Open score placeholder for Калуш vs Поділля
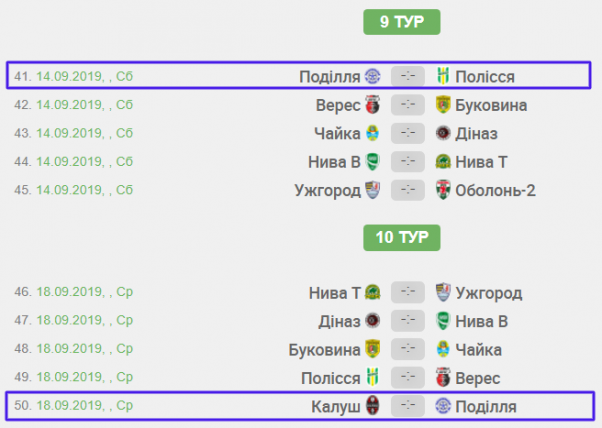The width and height of the screenshot is (602, 428). click(x=408, y=405)
